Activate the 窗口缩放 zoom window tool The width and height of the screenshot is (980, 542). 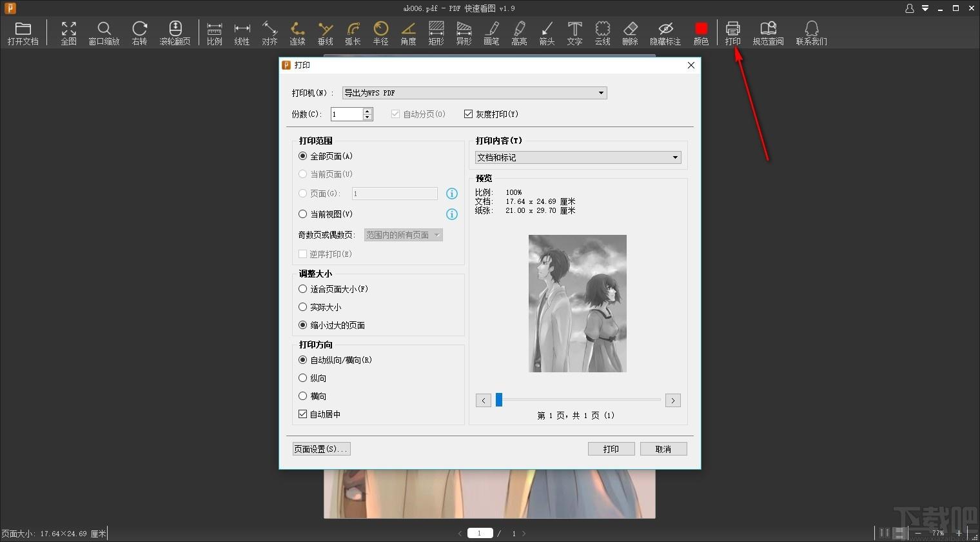pos(104,33)
